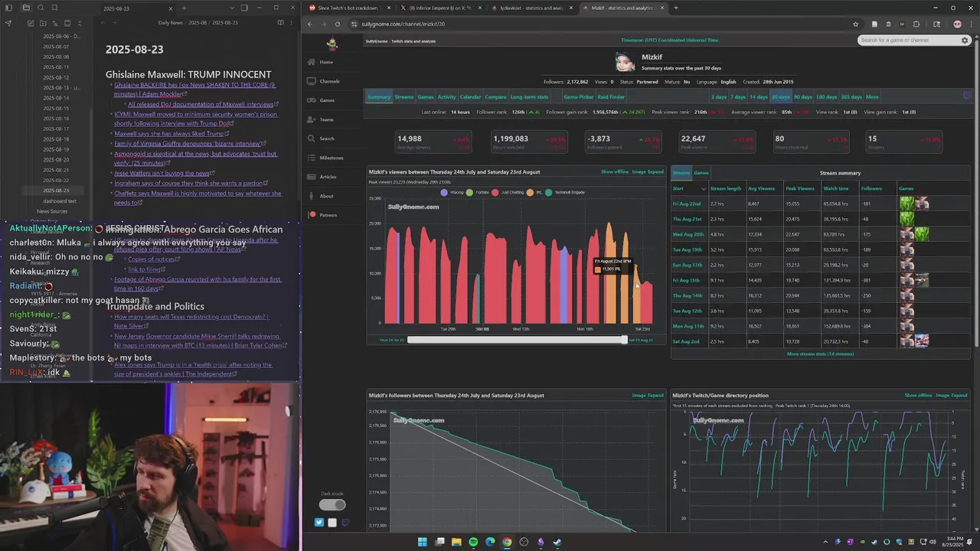Open Jesse Watters isn't buying the news link
This screenshot has width=980, height=551.
[163, 174]
